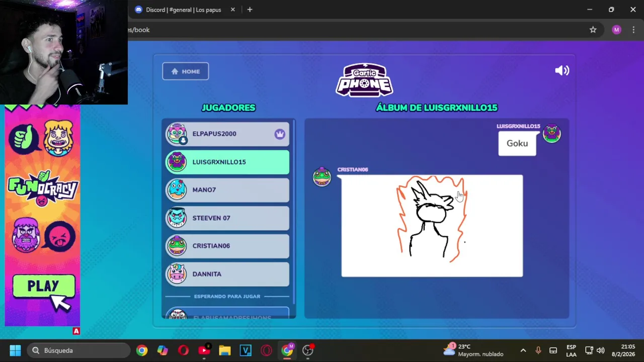Click MANO7's blue avatar icon

click(177, 190)
